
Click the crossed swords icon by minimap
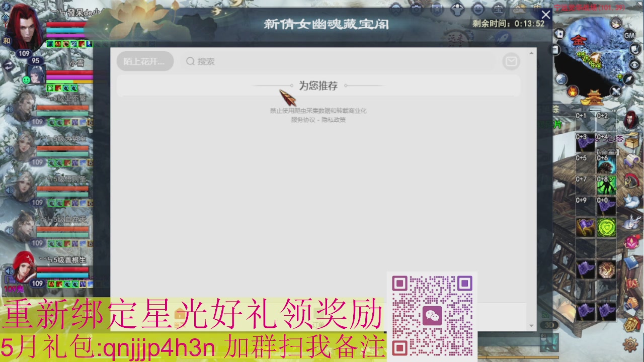pyautogui.click(x=616, y=91)
